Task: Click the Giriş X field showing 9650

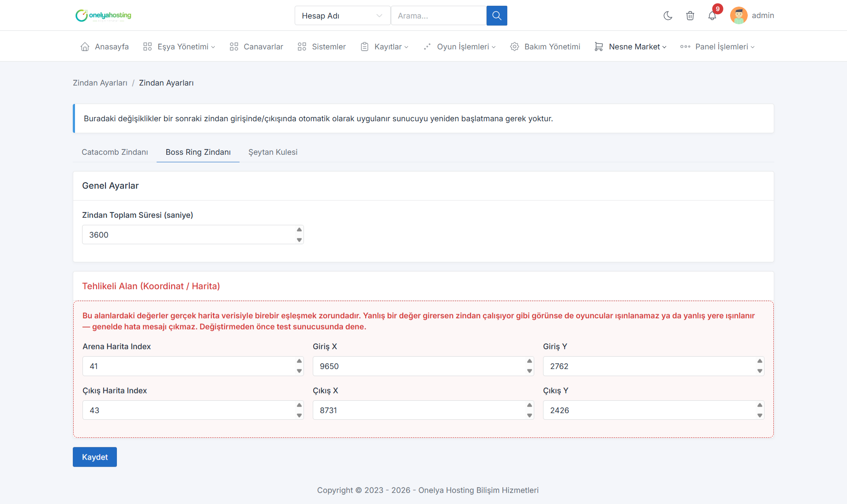Action: pyautogui.click(x=423, y=366)
